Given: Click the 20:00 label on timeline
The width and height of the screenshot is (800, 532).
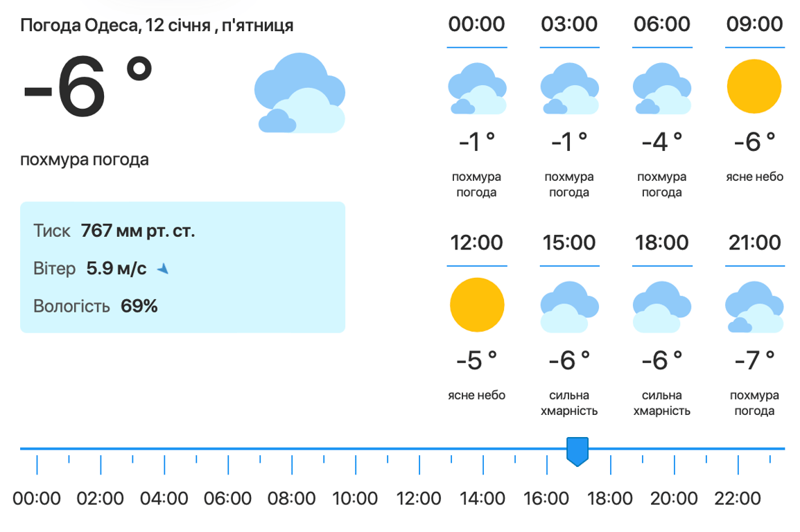Looking at the screenshot, I should click(675, 498).
